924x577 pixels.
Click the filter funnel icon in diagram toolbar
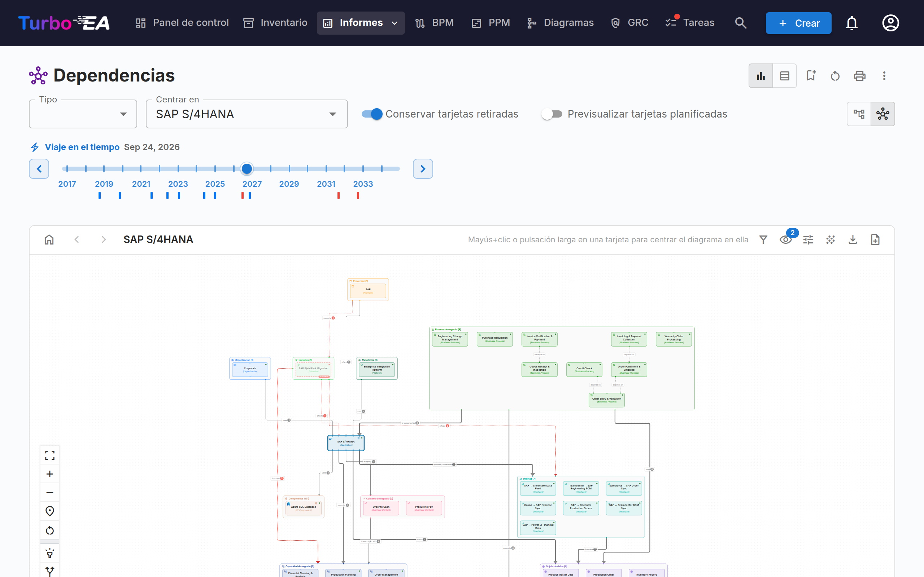(763, 240)
